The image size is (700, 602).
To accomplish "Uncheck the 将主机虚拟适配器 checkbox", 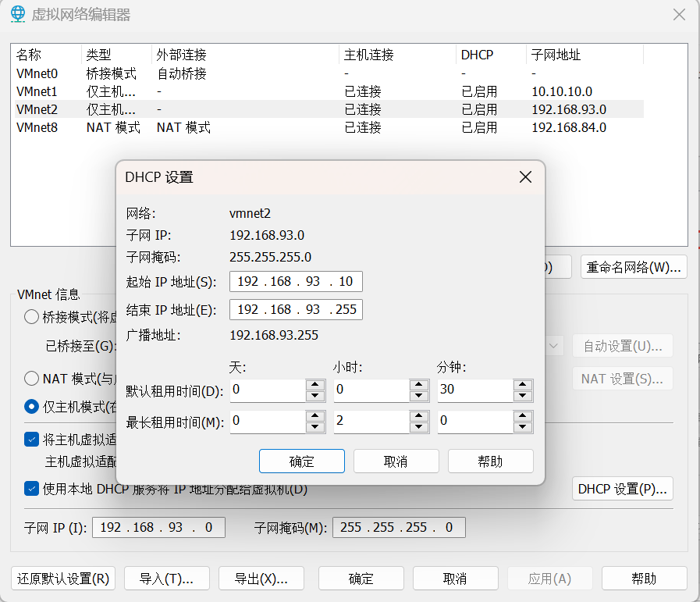I will click(x=32, y=440).
